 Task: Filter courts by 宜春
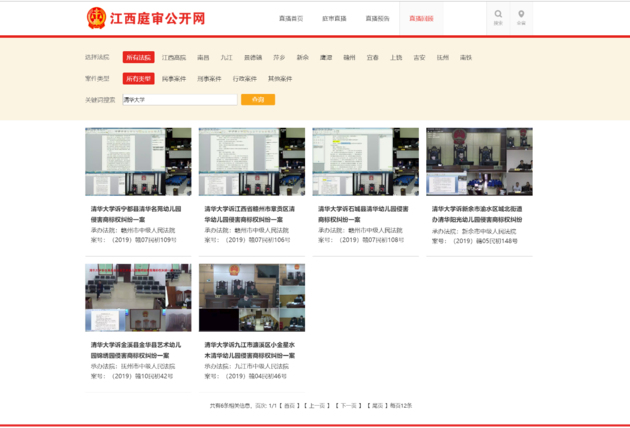tap(372, 57)
